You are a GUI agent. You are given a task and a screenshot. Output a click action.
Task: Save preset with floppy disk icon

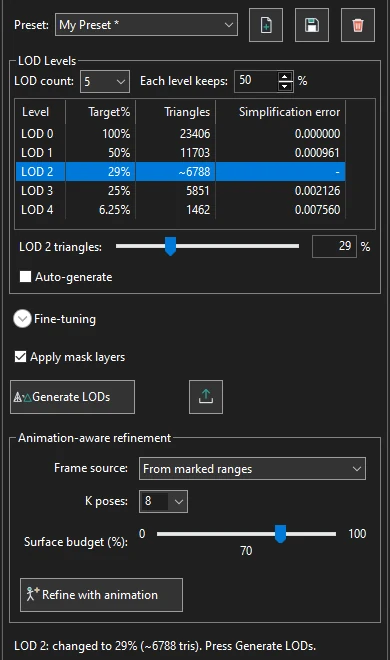(x=312, y=25)
